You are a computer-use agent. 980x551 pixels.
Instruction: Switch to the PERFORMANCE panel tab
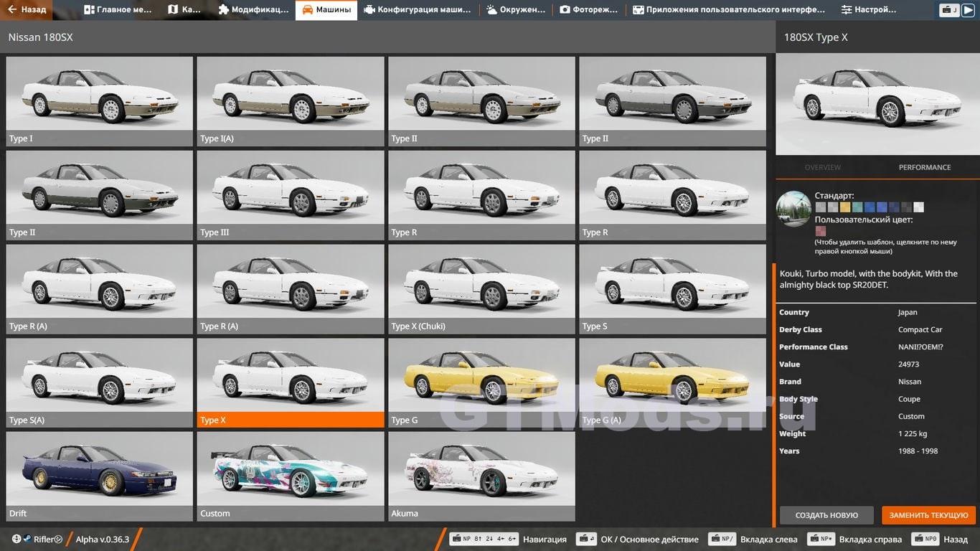[925, 167]
